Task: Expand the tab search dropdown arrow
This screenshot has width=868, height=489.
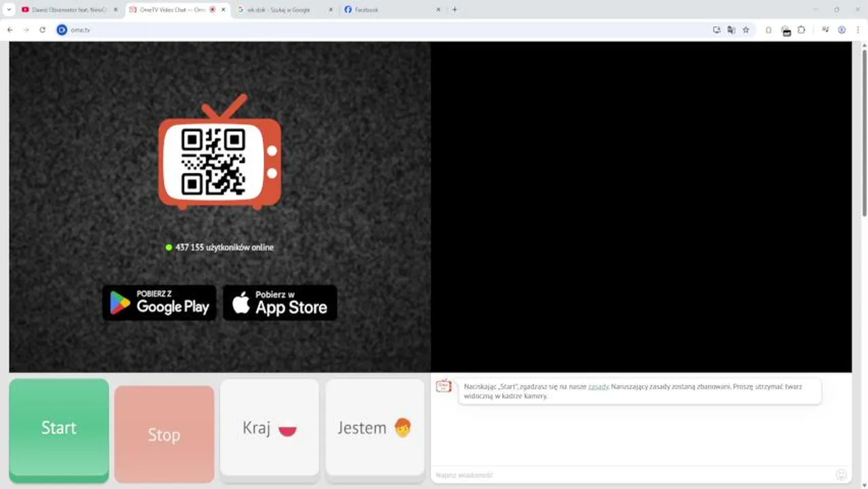Action: click(x=9, y=10)
